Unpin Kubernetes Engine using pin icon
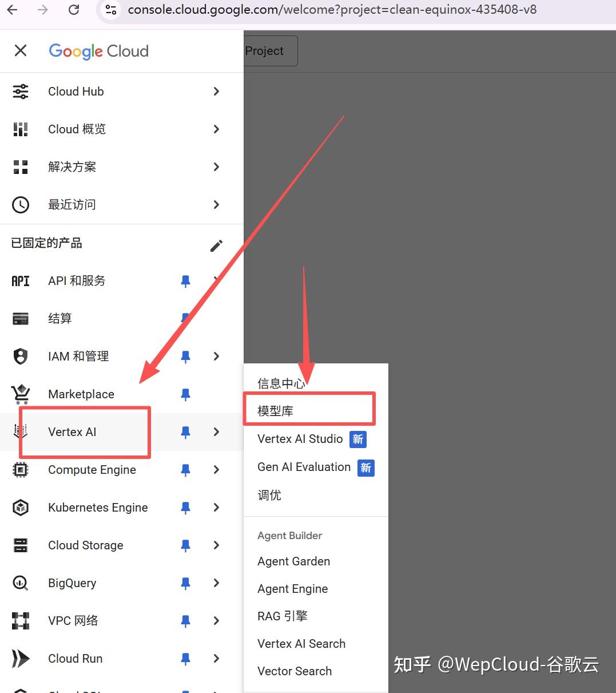Image resolution: width=616 pixels, height=693 pixels. click(185, 508)
